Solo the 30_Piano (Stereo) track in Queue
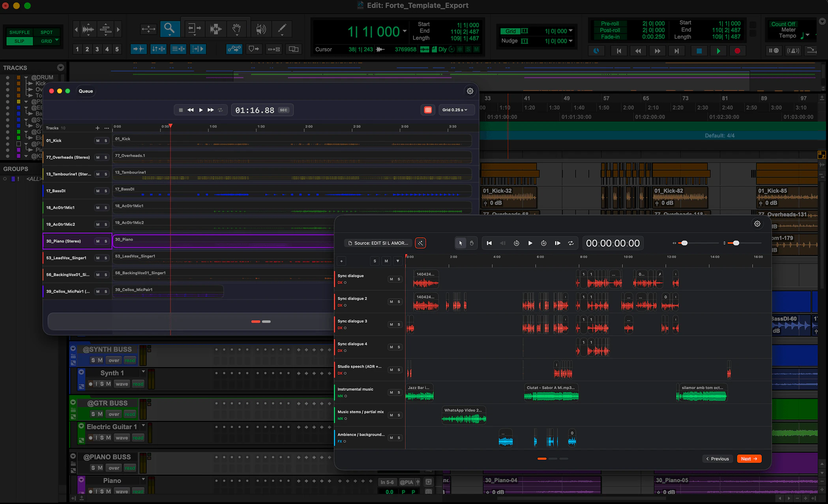Viewport: 828px width, 504px height. coord(106,241)
